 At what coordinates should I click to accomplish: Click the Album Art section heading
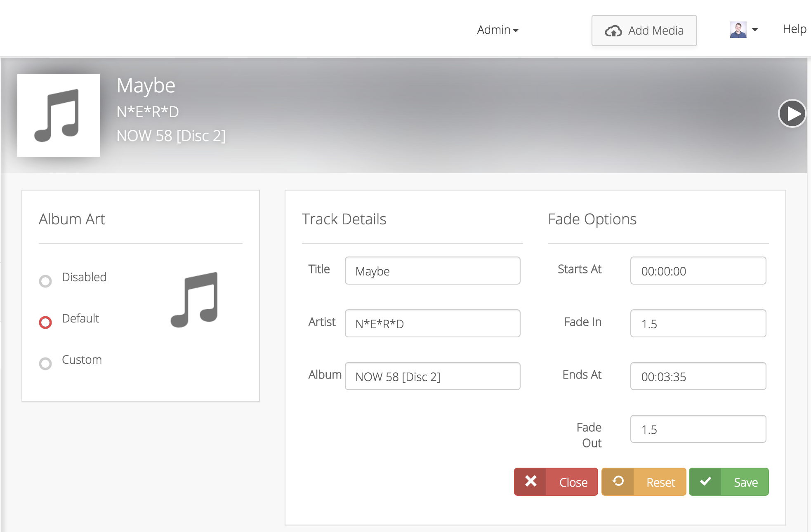coord(72,219)
